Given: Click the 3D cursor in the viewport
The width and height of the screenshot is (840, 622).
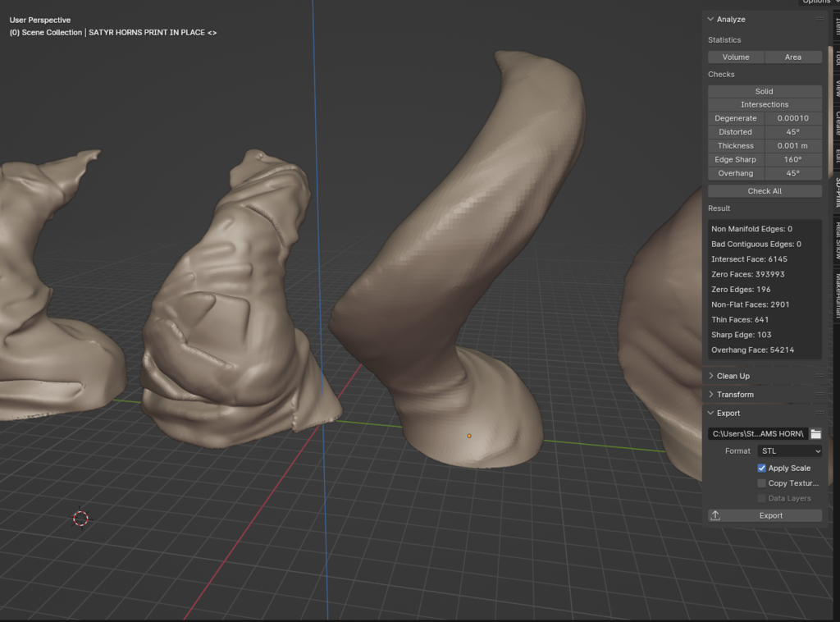Looking at the screenshot, I should click(80, 518).
